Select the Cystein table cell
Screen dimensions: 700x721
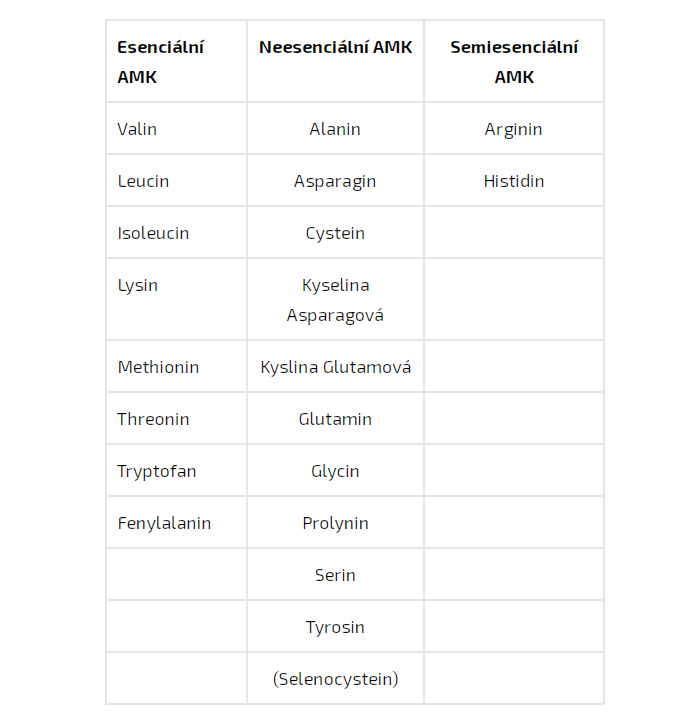(x=335, y=234)
